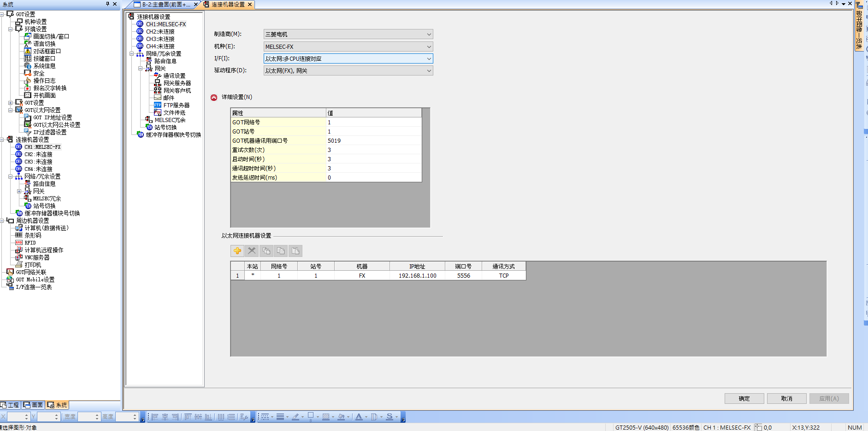Image resolution: width=868 pixels, height=431 pixels.
Task: Click the IP address cell 192.168.1.100
Action: [x=417, y=276]
